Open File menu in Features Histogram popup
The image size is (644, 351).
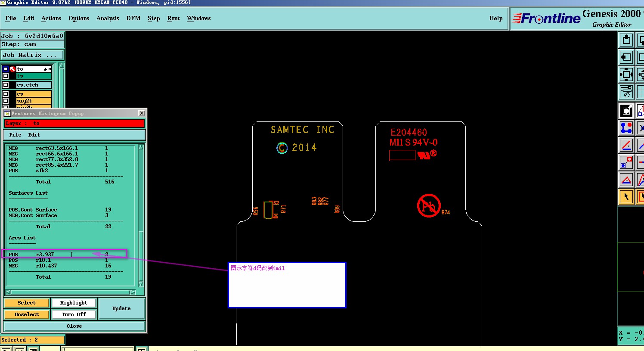(15, 135)
